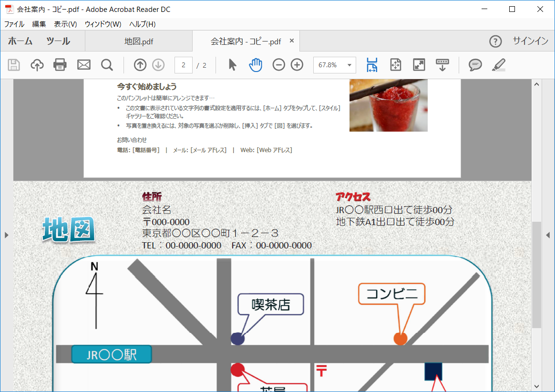Open the Comment tool

pos(474,64)
